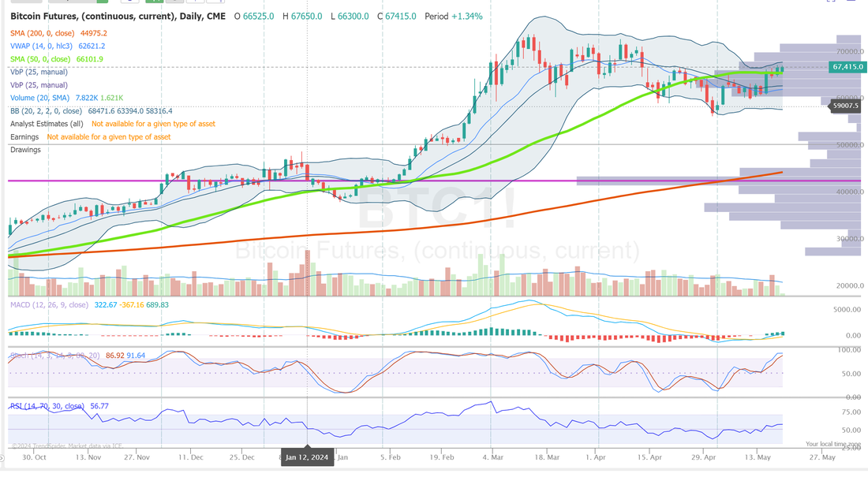This screenshot has height=477, width=868.
Task: Click the 27. May date label
Action: click(822, 457)
